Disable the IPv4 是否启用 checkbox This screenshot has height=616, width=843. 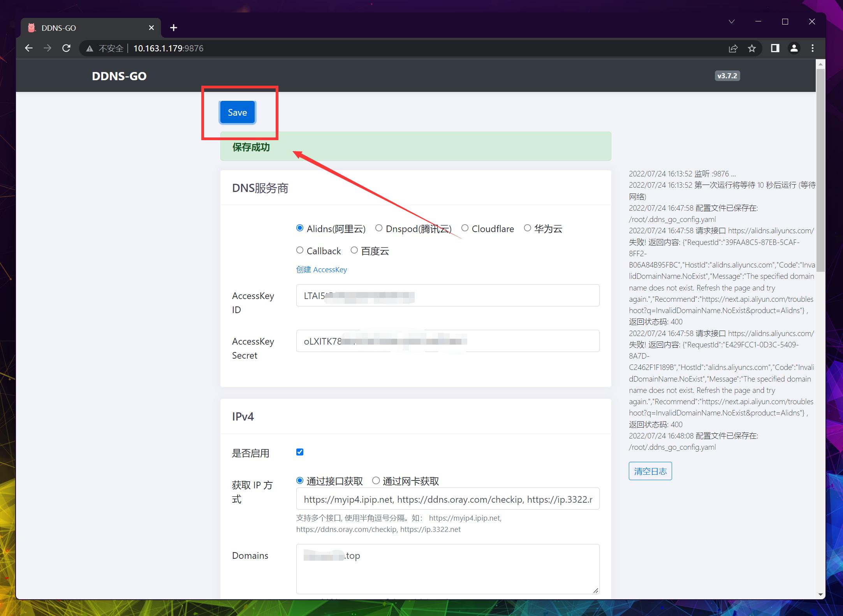[x=299, y=452]
